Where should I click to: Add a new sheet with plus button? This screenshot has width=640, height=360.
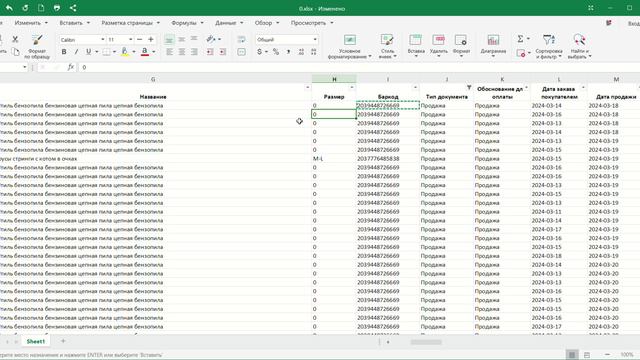[63, 341]
